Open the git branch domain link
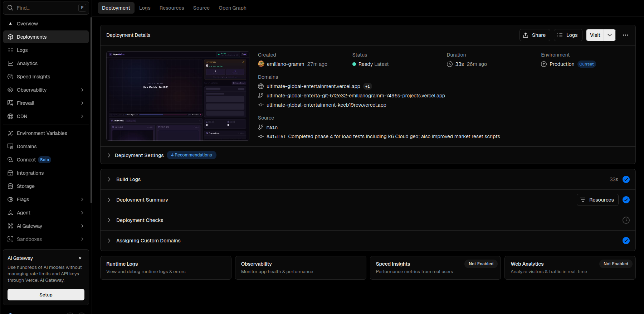 (356, 96)
